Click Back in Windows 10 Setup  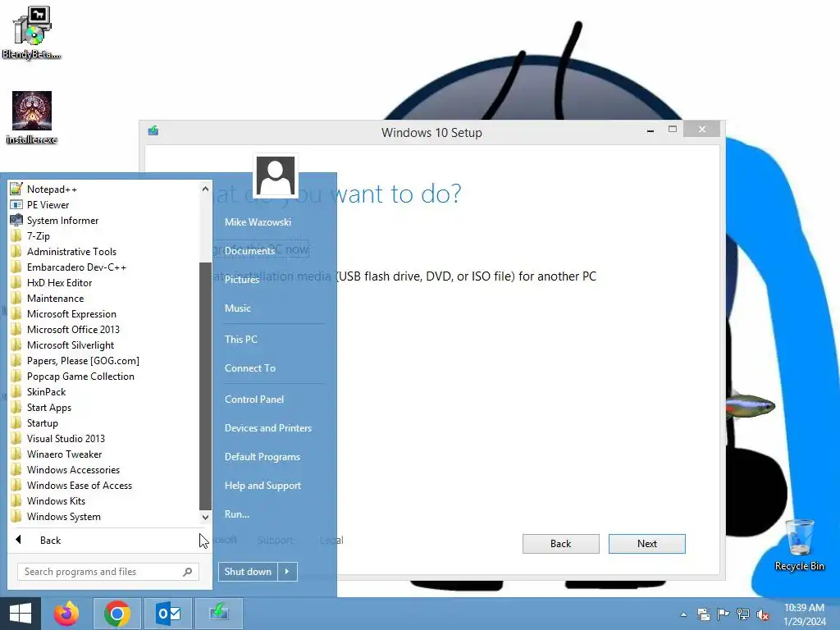561,544
